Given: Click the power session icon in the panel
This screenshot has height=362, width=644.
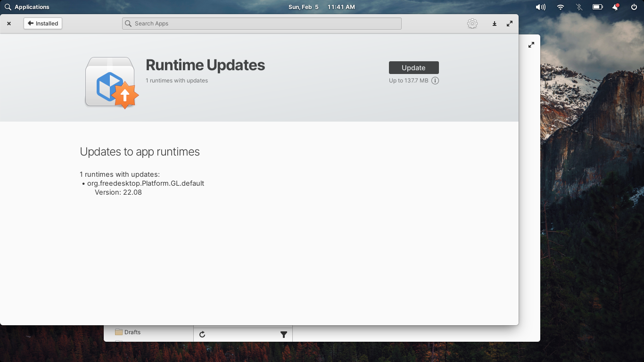Looking at the screenshot, I should [x=633, y=7].
